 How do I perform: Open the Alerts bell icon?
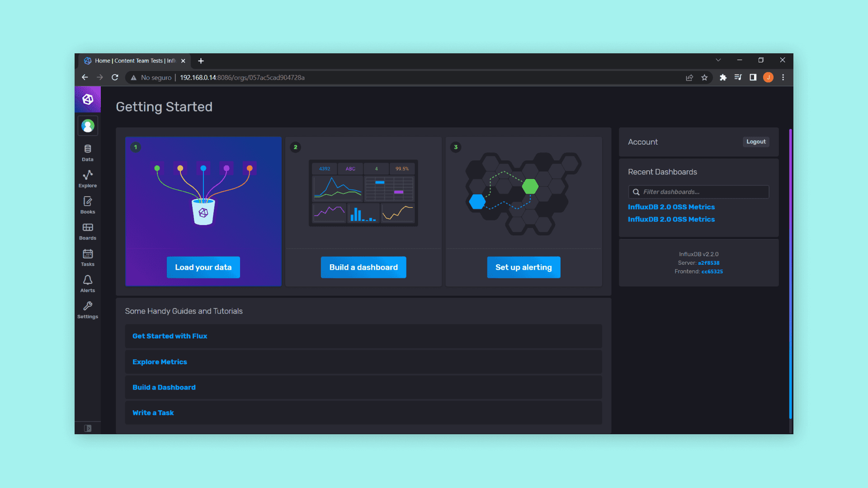tap(88, 284)
